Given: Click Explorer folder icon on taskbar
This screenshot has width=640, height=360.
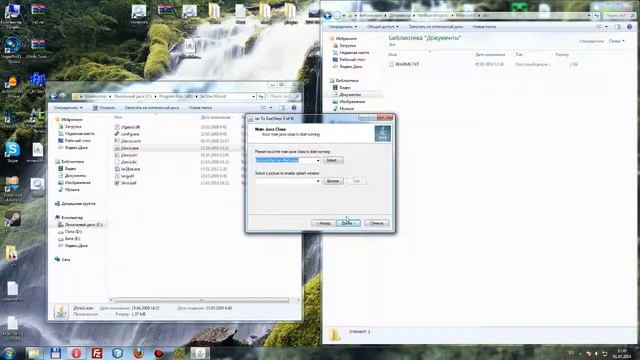Looking at the screenshot, I should pos(34,353).
